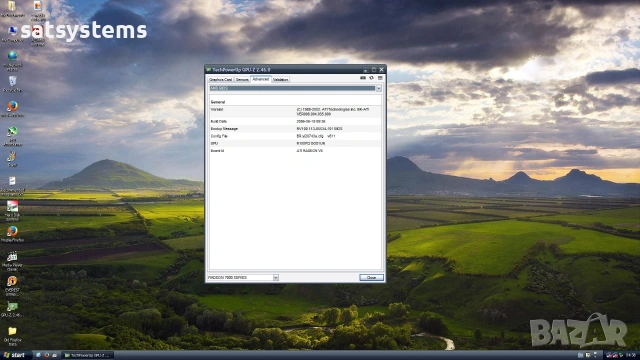Select the Bootup Message row
Screen dimensions: 640x360
point(296,129)
